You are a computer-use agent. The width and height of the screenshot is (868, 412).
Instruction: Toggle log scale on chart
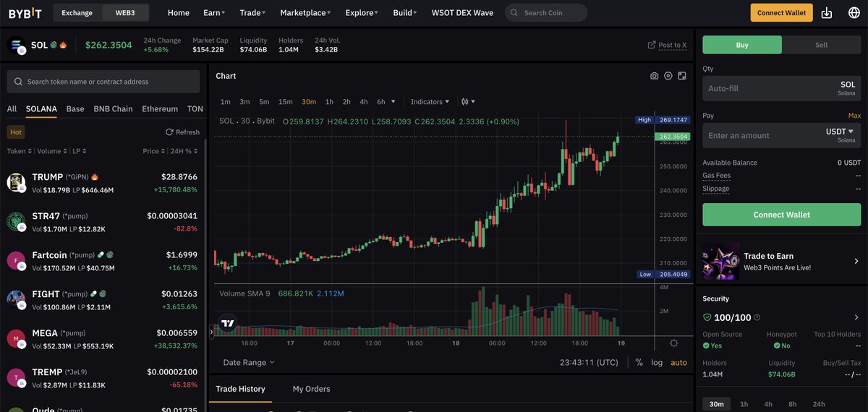[x=657, y=362]
